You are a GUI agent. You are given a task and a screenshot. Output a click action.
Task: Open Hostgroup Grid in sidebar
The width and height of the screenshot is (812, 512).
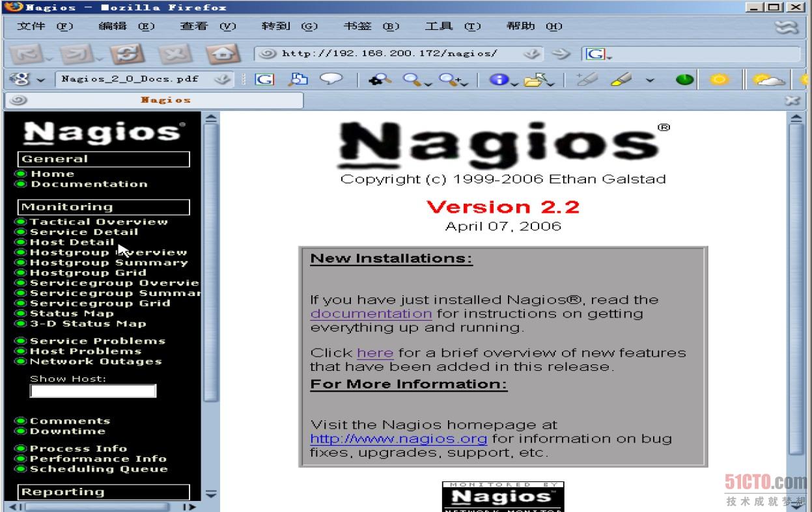[88, 273]
